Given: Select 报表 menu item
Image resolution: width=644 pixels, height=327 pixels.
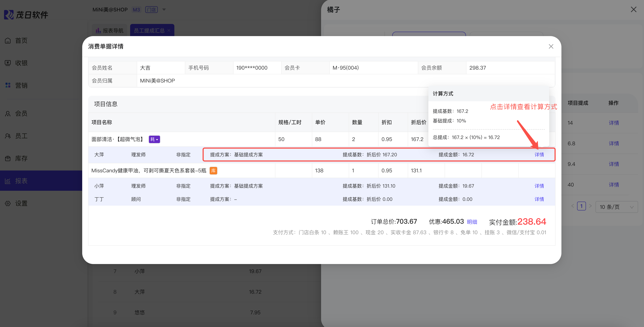Looking at the screenshot, I should coord(41,181).
